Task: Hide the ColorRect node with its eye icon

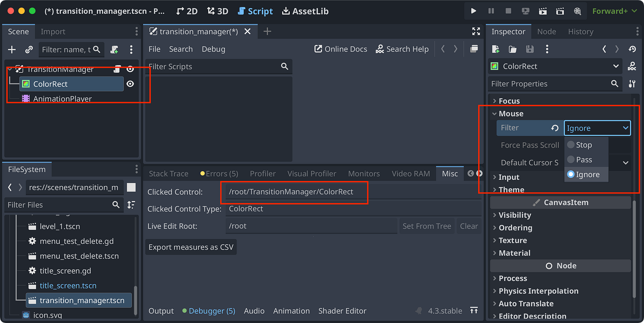Action: 130,84
